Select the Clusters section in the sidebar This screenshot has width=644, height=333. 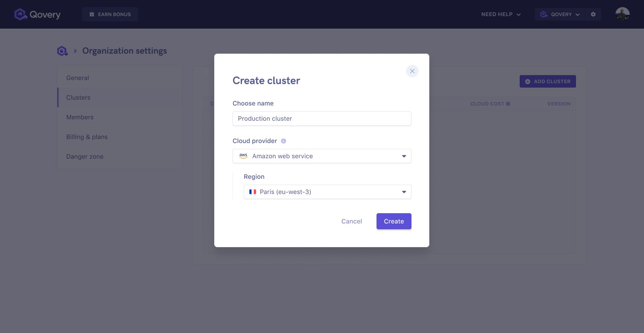pyautogui.click(x=119, y=97)
